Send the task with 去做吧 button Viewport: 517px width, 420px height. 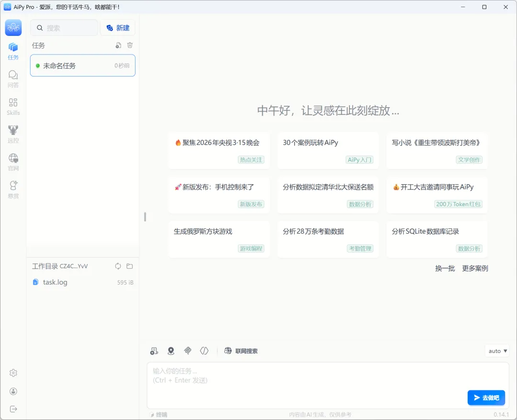coord(486,398)
